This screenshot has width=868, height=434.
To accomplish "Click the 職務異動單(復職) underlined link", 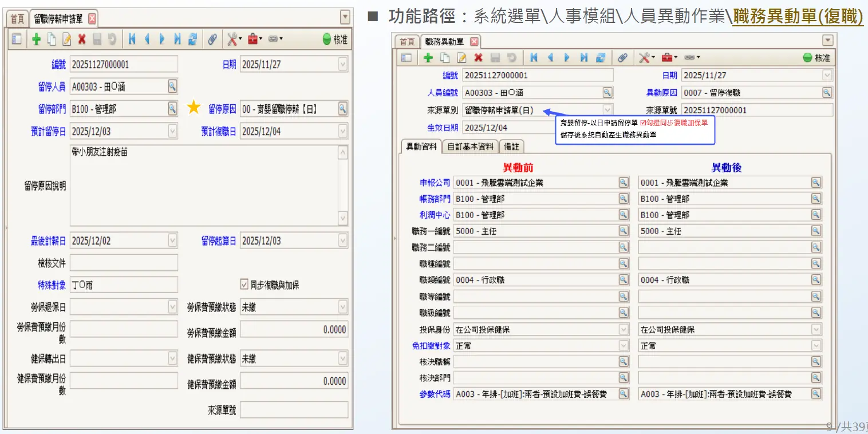I will tap(798, 17).
